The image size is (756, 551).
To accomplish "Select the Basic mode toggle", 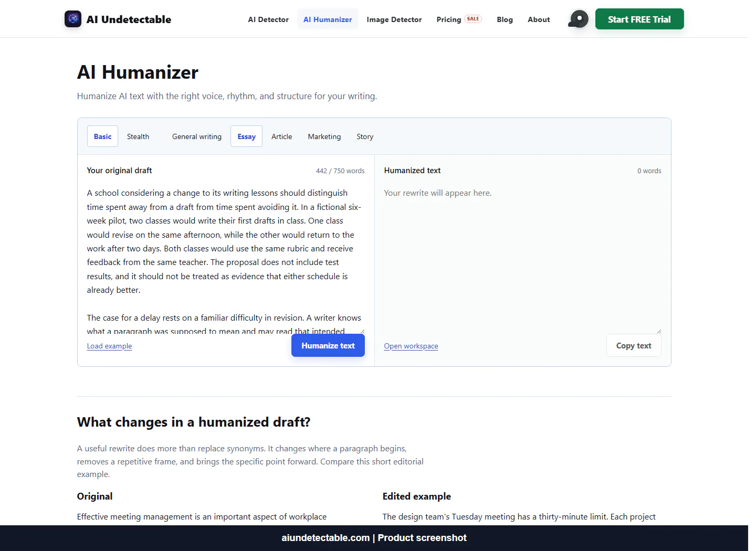I will click(102, 136).
